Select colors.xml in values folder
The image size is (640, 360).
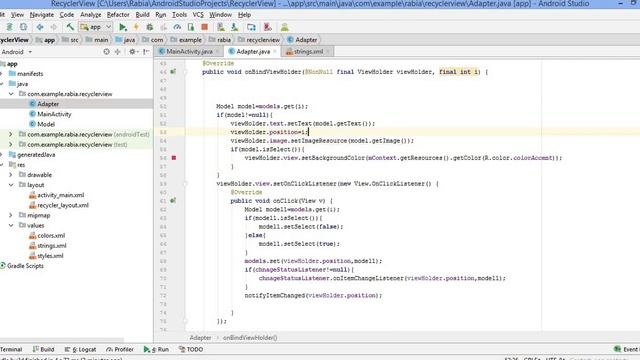(x=51, y=236)
